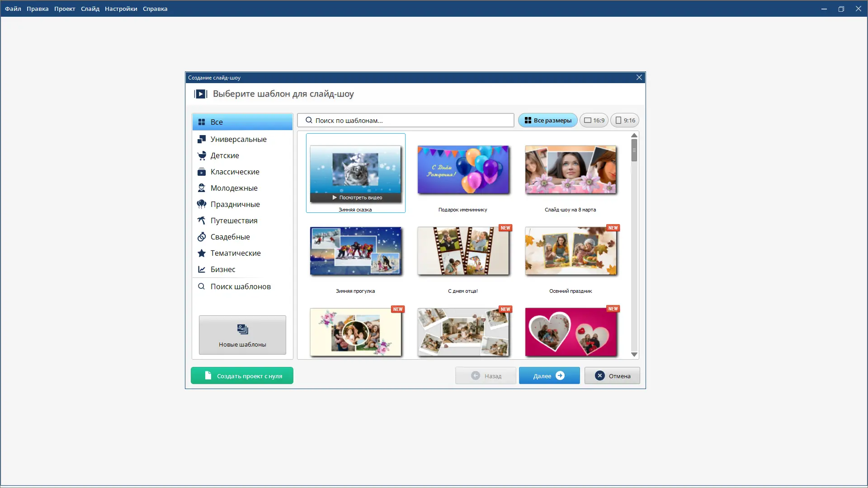The image size is (868, 488).
Task: Click the Молодежные category icon
Action: (202, 188)
